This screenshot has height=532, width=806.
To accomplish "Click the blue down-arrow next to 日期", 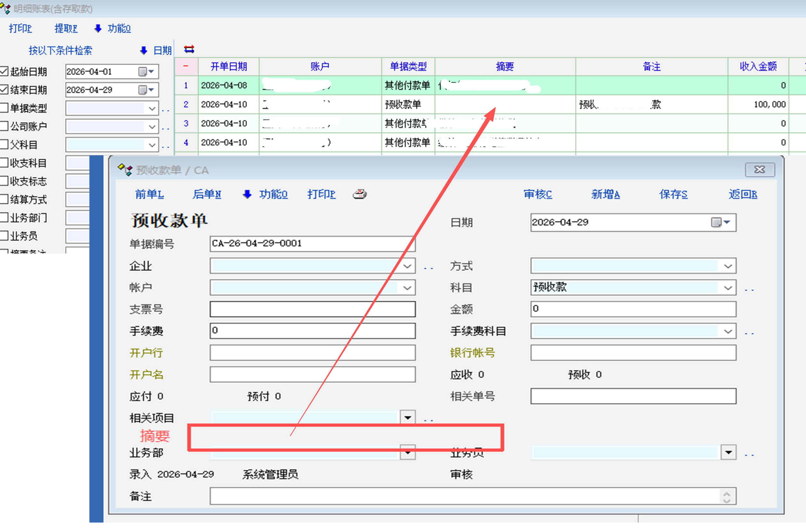I will (144, 51).
